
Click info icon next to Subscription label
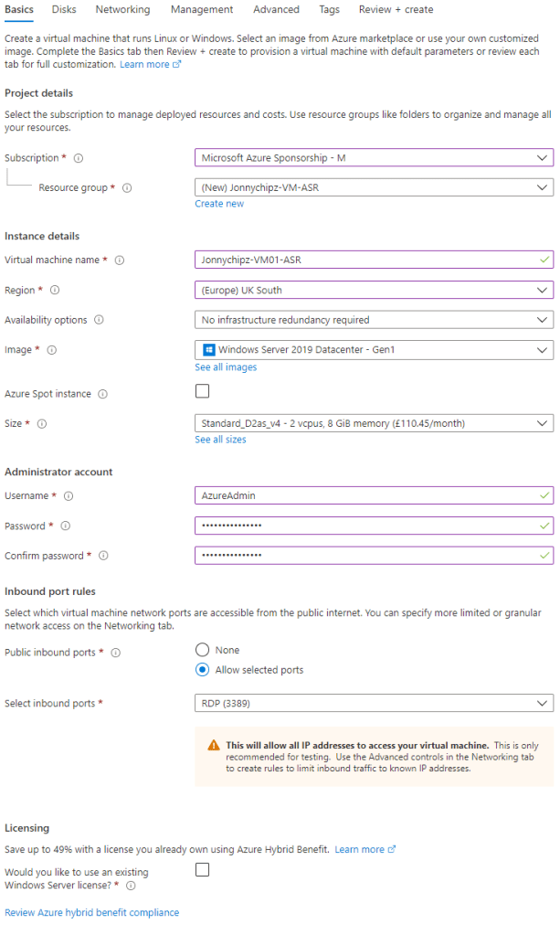tap(79, 158)
